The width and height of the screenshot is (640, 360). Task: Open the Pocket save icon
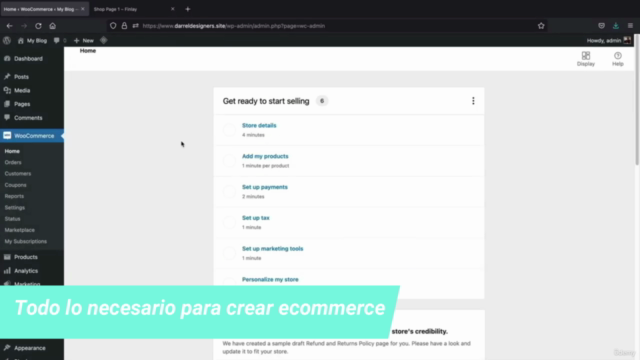click(x=602, y=26)
